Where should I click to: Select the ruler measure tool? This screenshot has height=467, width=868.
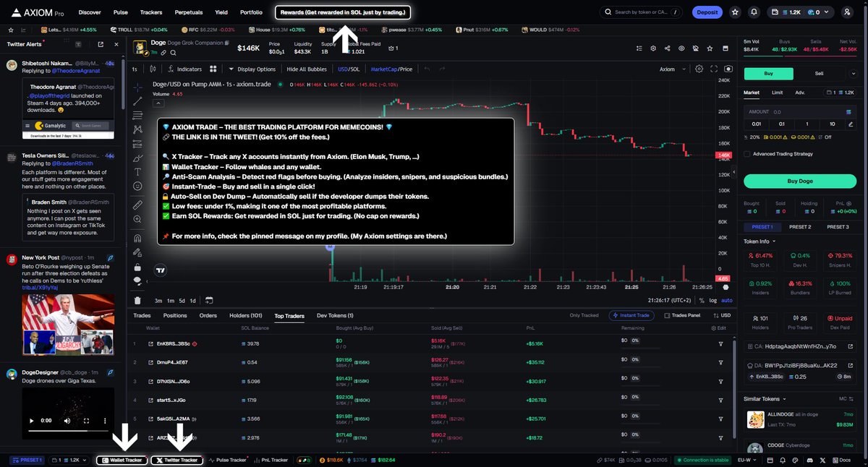click(x=137, y=205)
